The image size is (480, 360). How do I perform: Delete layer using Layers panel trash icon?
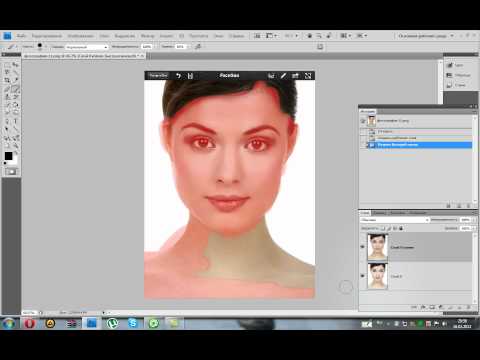[x=468, y=307]
